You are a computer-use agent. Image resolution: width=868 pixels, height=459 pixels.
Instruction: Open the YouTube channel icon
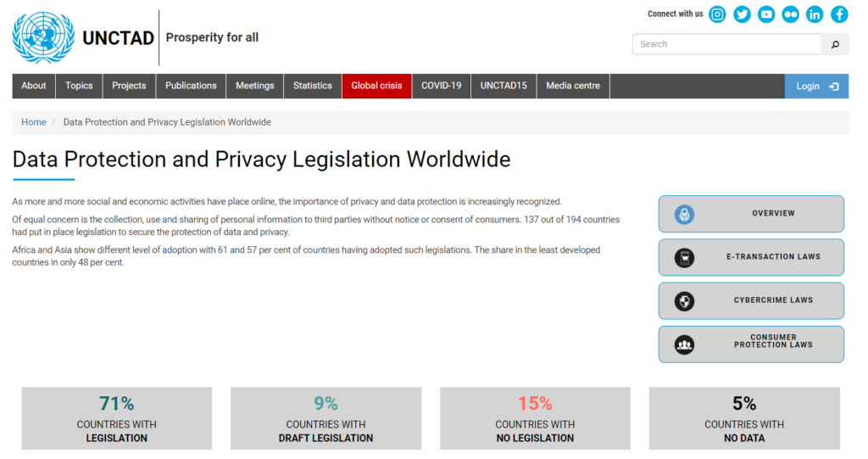tap(766, 14)
